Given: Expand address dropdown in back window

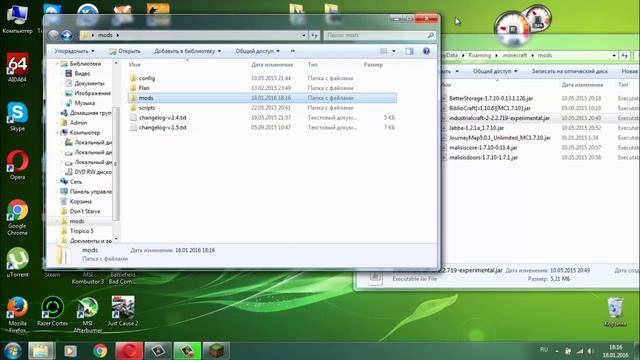Looking at the screenshot, I should point(614,56).
